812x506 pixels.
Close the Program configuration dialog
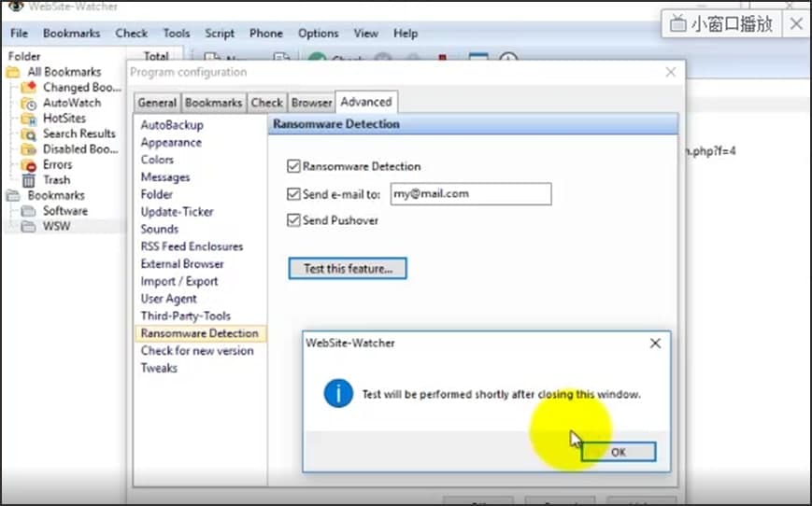[x=670, y=72]
